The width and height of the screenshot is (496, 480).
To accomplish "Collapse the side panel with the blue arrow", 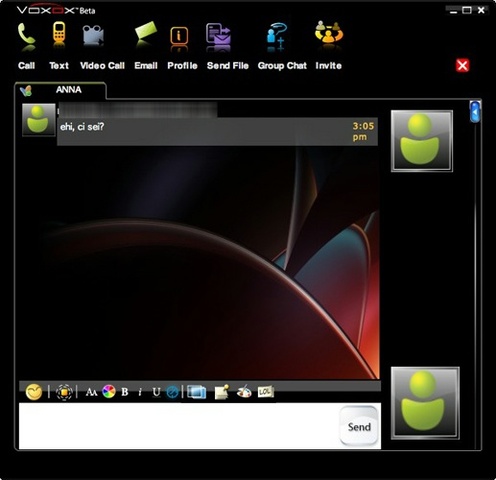I will click(x=475, y=112).
